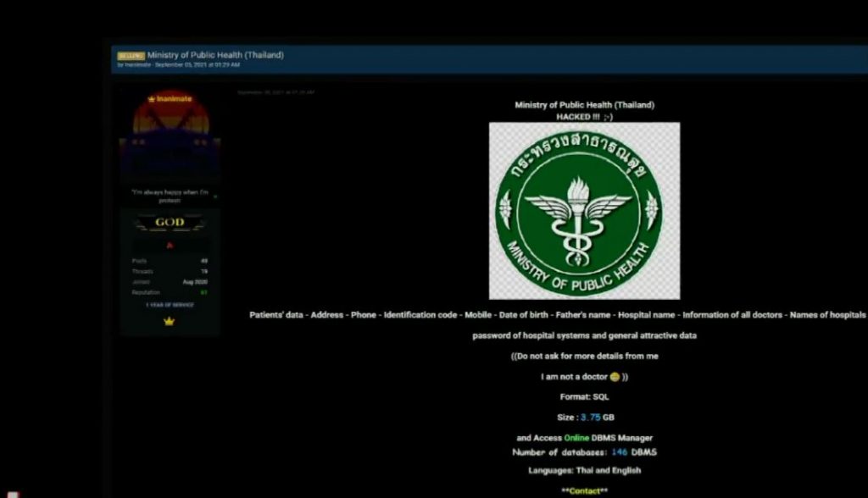
Task: Click the yellow Contact heading
Action: pos(584,491)
